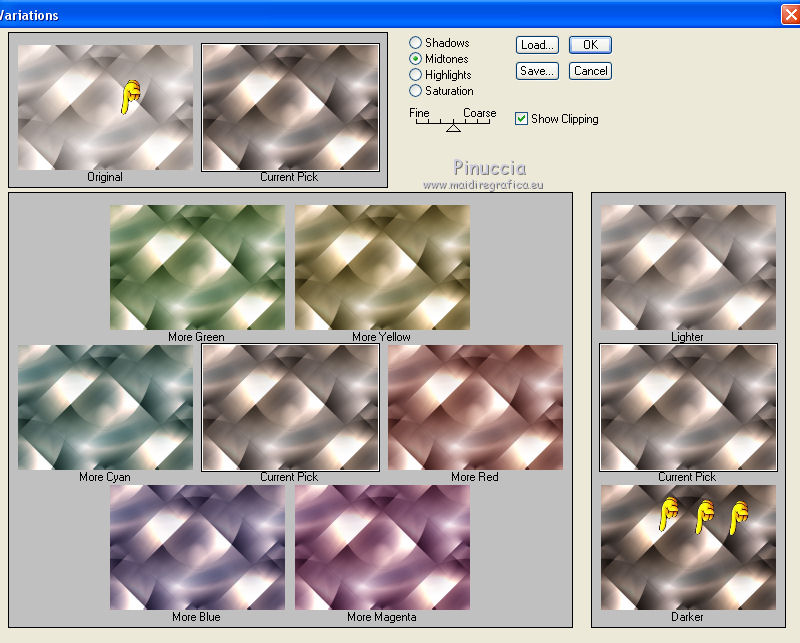This screenshot has height=643, width=800.
Task: Close the Variations dialog
Action: coord(791,14)
